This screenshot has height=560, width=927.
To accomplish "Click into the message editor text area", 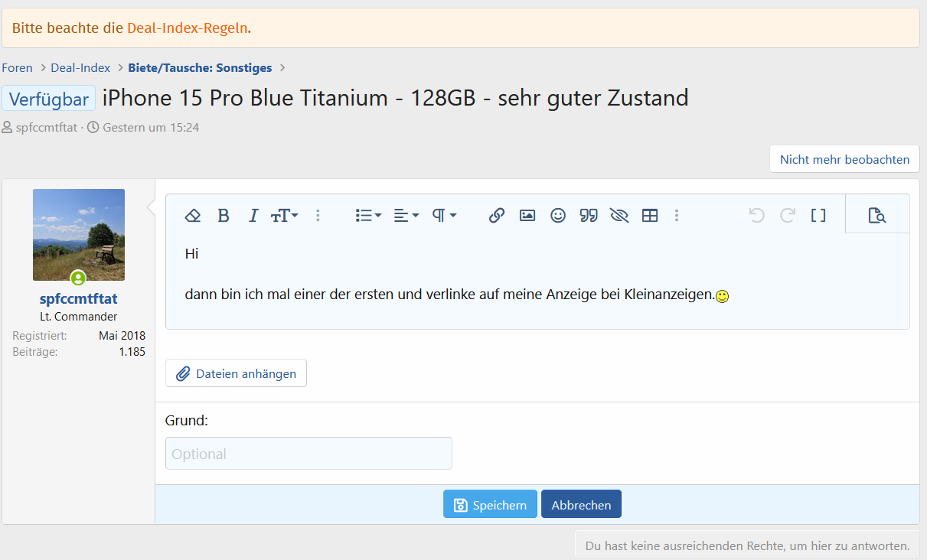I will click(537, 281).
